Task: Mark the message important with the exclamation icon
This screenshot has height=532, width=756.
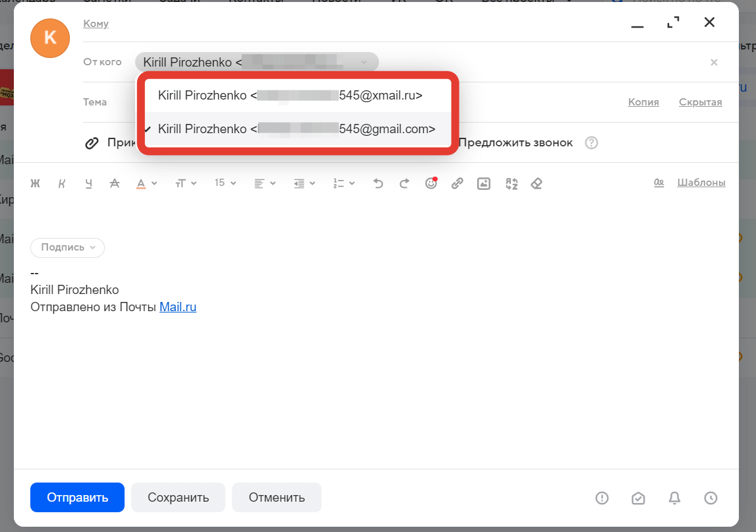Action: click(x=602, y=498)
